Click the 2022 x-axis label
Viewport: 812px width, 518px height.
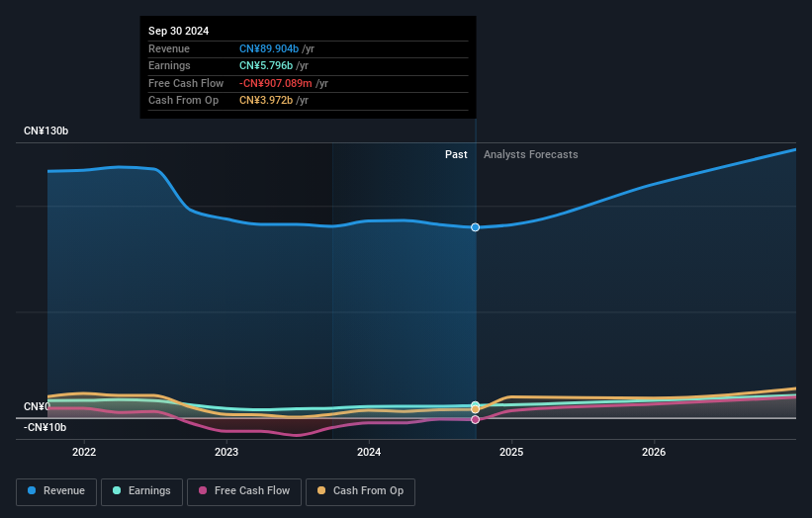click(84, 452)
